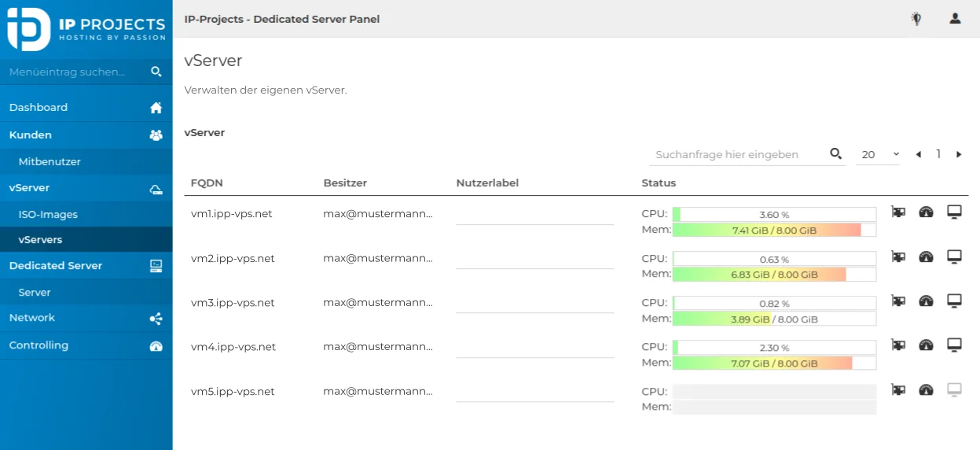This screenshot has width=980, height=450.
Task: Open the user account profile icon
Action: (x=955, y=19)
